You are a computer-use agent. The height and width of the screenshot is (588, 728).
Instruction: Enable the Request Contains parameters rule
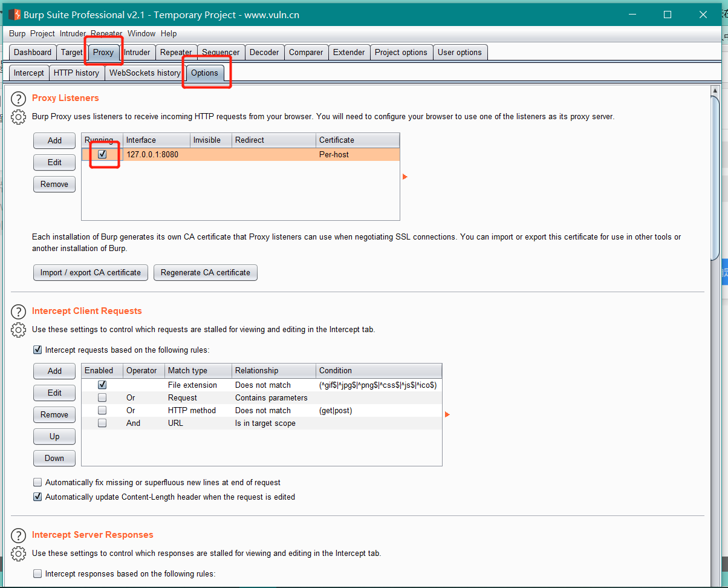pyautogui.click(x=102, y=397)
